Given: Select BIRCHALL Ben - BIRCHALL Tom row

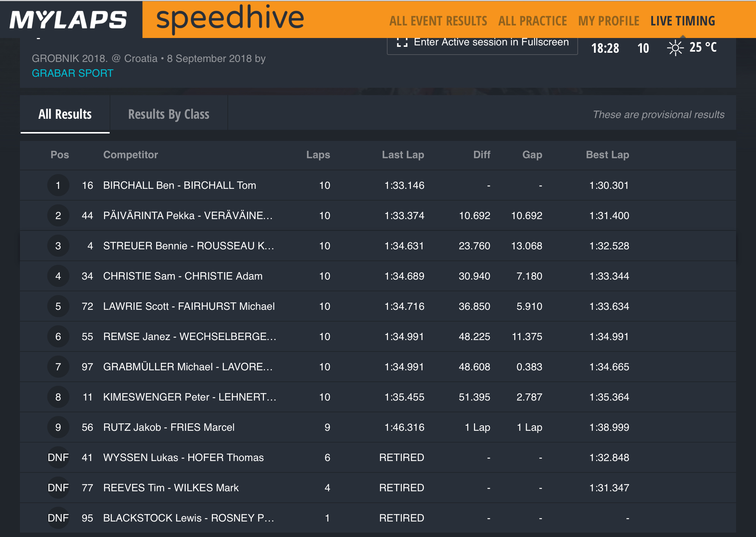Looking at the screenshot, I should 378,185.
